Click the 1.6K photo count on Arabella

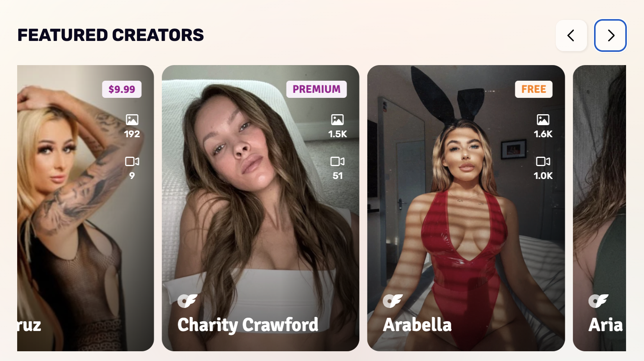tap(543, 134)
